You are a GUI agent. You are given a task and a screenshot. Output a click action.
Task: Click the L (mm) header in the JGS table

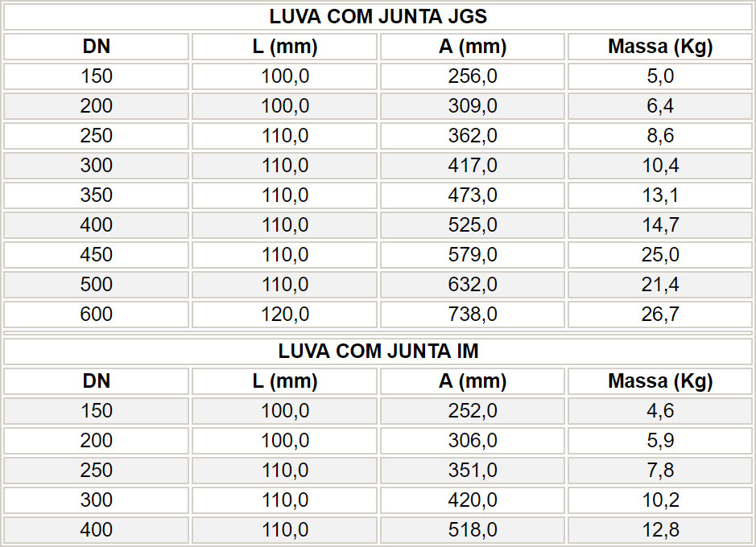[284, 47]
